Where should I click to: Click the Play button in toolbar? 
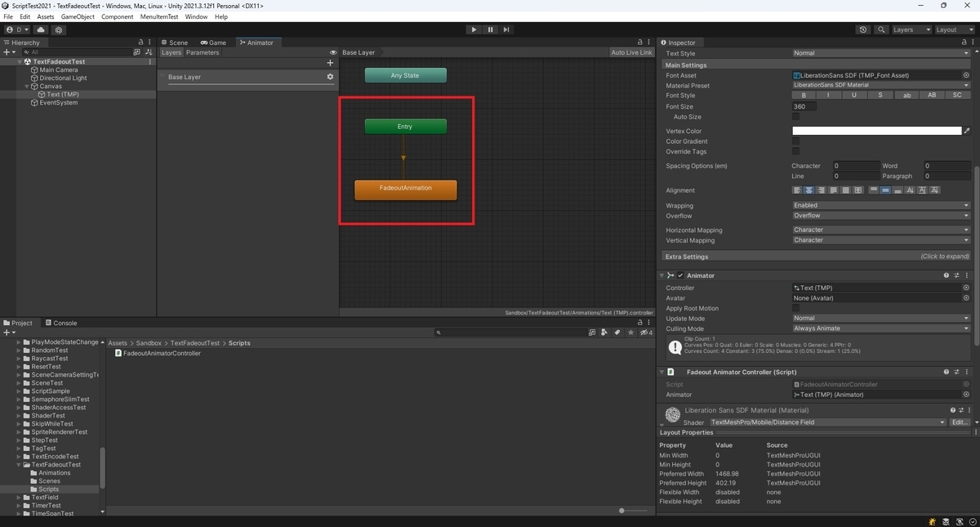tap(474, 29)
